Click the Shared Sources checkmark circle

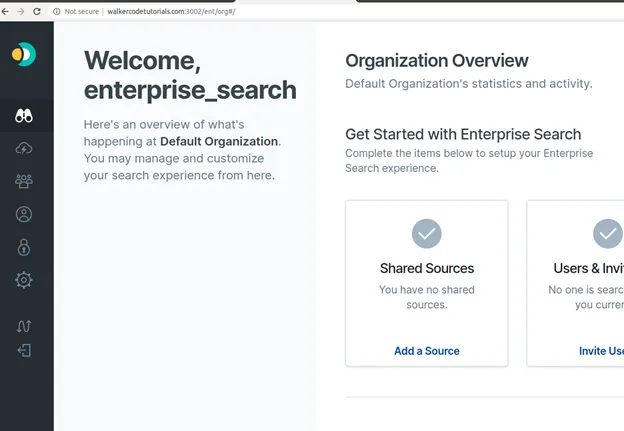click(x=427, y=234)
